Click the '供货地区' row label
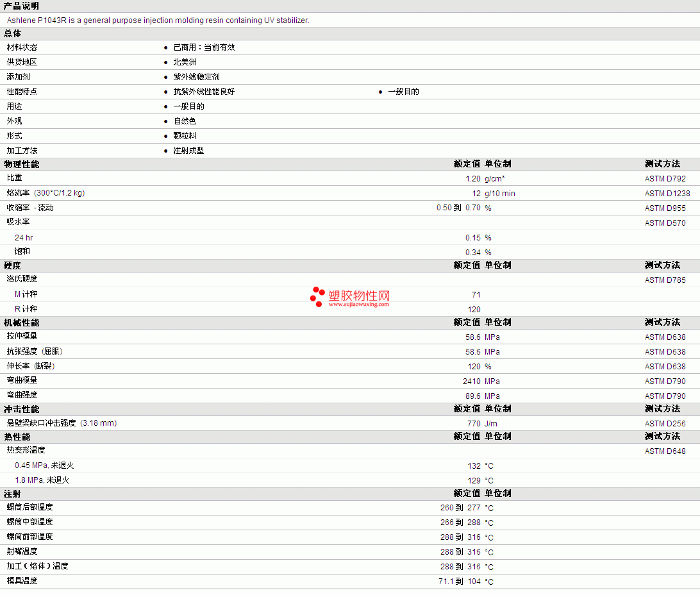This screenshot has width=700, height=595. pyautogui.click(x=22, y=62)
